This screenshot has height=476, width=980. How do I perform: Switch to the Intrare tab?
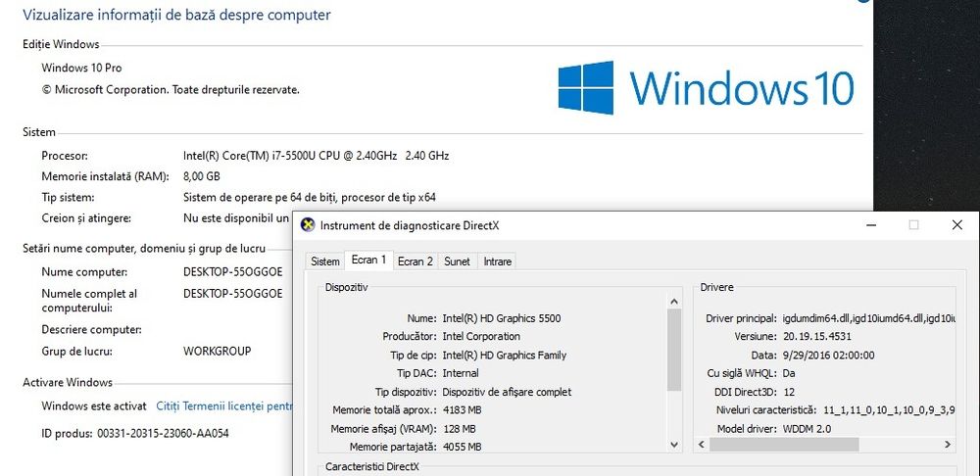point(498,262)
